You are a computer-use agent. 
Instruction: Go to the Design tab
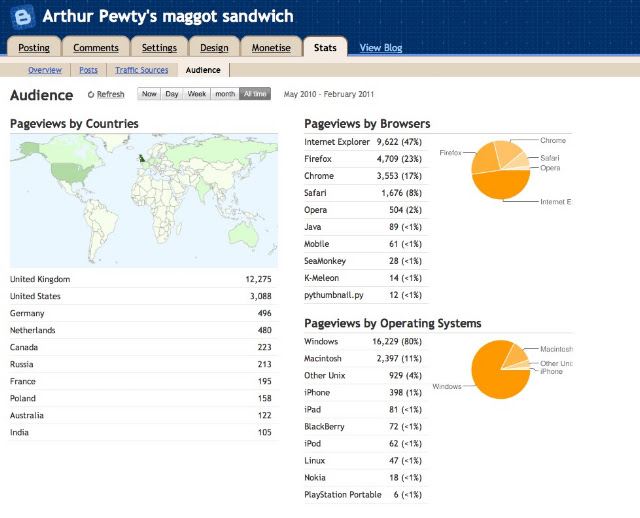pos(214,48)
